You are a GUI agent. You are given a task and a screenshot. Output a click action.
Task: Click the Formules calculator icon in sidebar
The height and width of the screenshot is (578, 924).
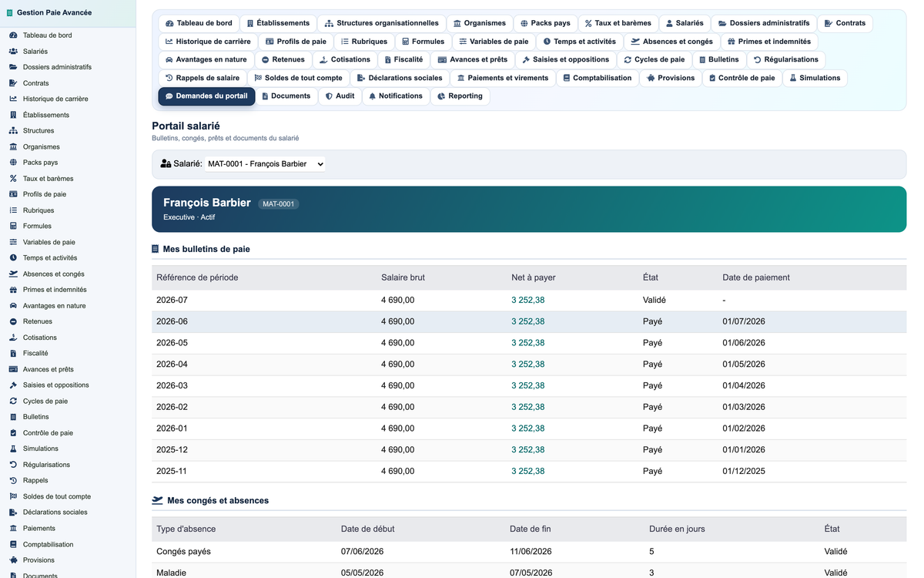click(x=13, y=226)
